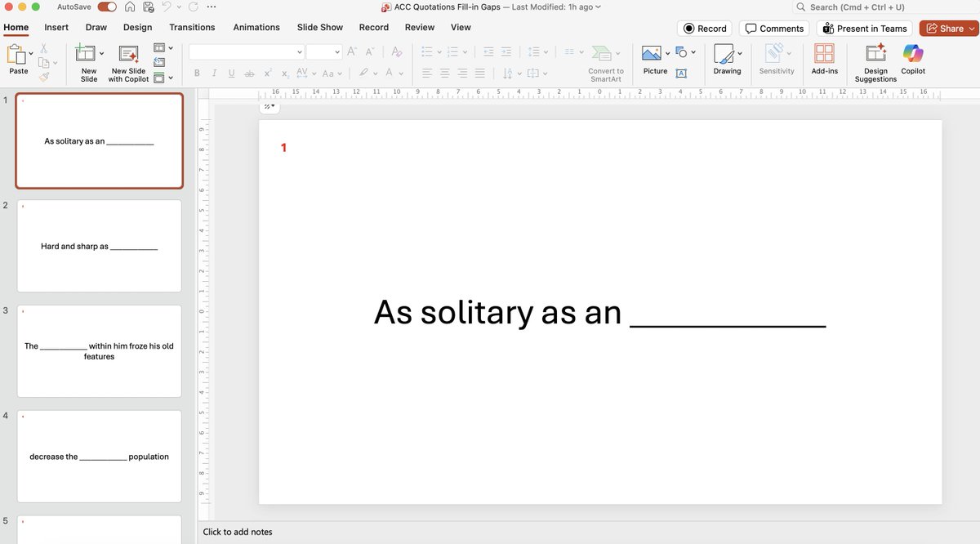
Task: Click the Redo icon in title bar
Action: (193, 7)
